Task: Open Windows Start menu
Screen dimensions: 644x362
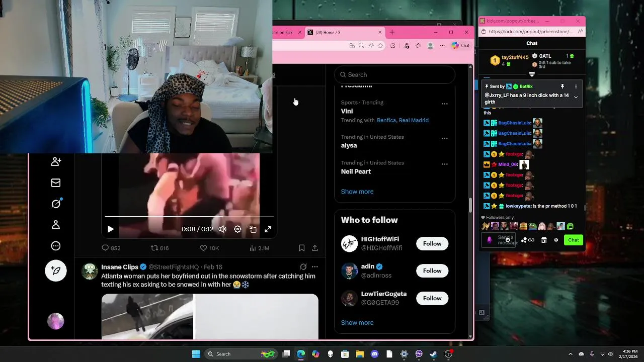Action: tap(196, 354)
